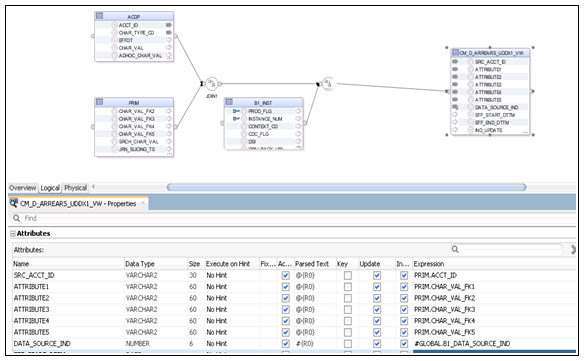The image size is (584, 361).
Task: Expand more columns in ACOP datastore
Action: 169,59
